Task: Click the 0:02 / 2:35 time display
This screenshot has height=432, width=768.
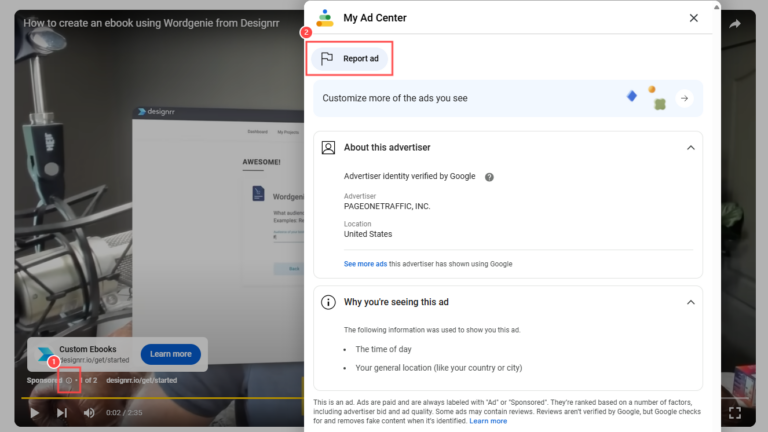Action: pyautogui.click(x=124, y=413)
